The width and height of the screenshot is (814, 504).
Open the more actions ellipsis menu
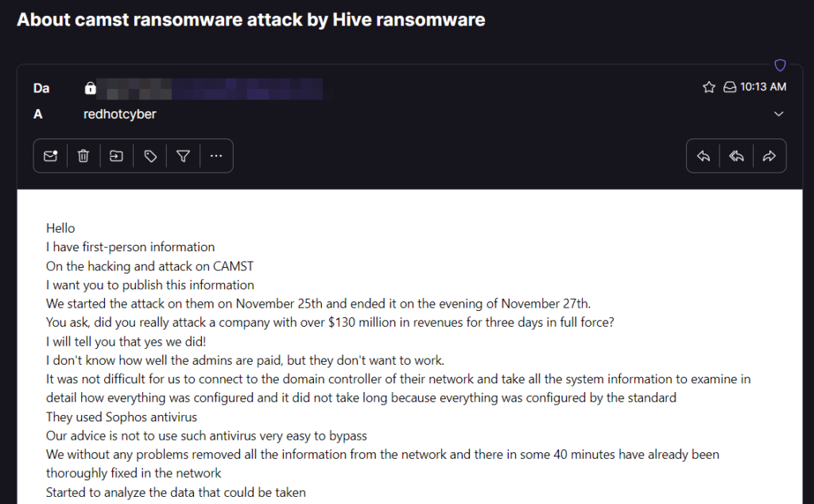click(x=216, y=157)
